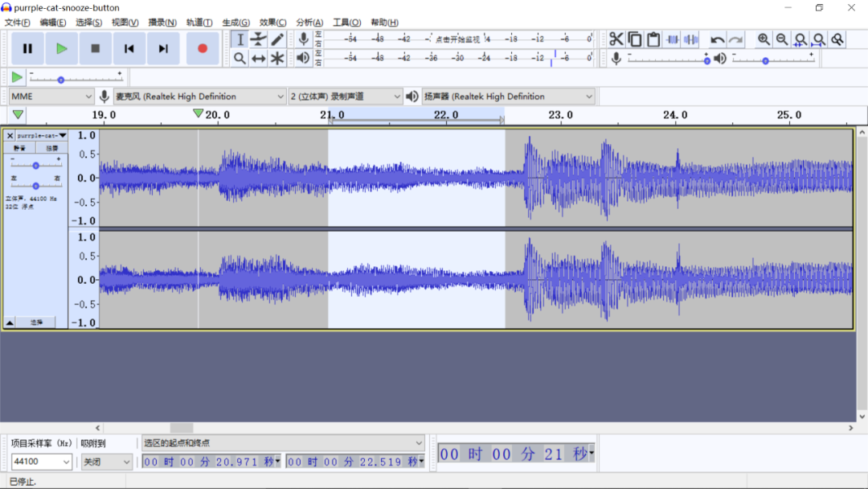Click the track Select button
Viewport: 868px width, 489px height.
36,323
